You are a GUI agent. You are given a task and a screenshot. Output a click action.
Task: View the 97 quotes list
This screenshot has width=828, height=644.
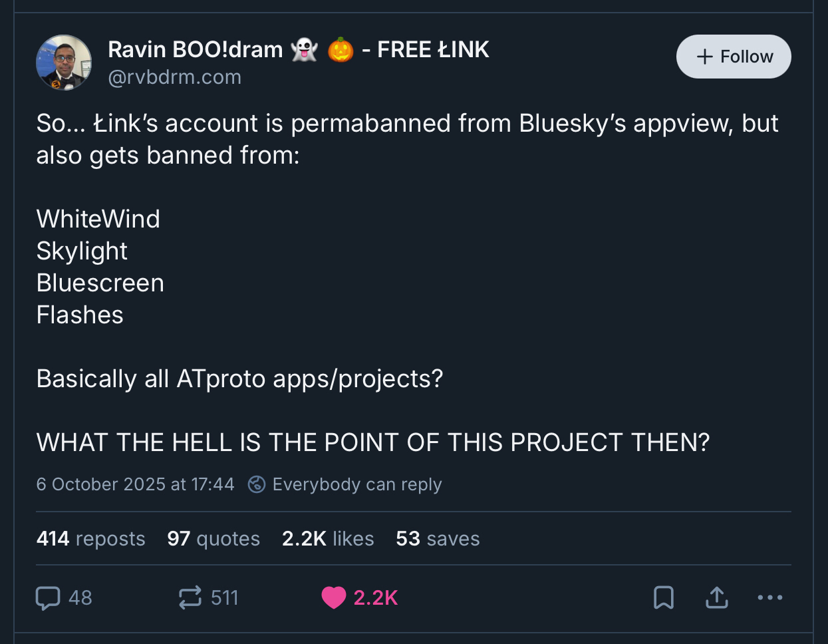[x=213, y=538]
